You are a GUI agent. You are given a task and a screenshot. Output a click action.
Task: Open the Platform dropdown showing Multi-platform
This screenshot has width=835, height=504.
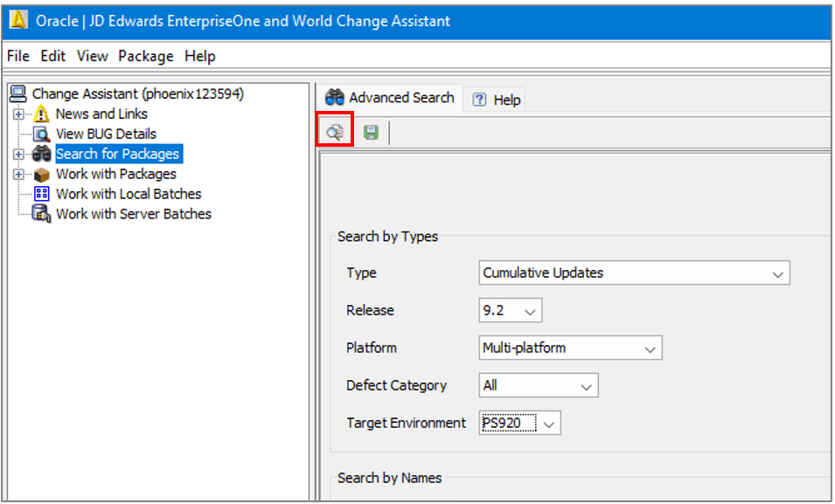click(x=570, y=348)
